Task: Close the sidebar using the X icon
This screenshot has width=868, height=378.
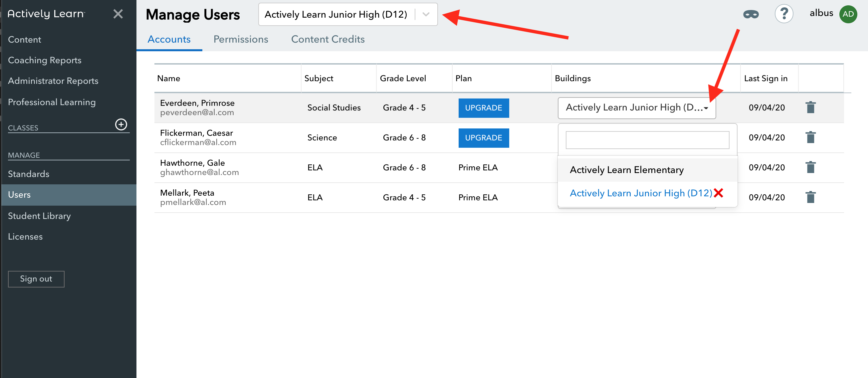Action: point(117,14)
